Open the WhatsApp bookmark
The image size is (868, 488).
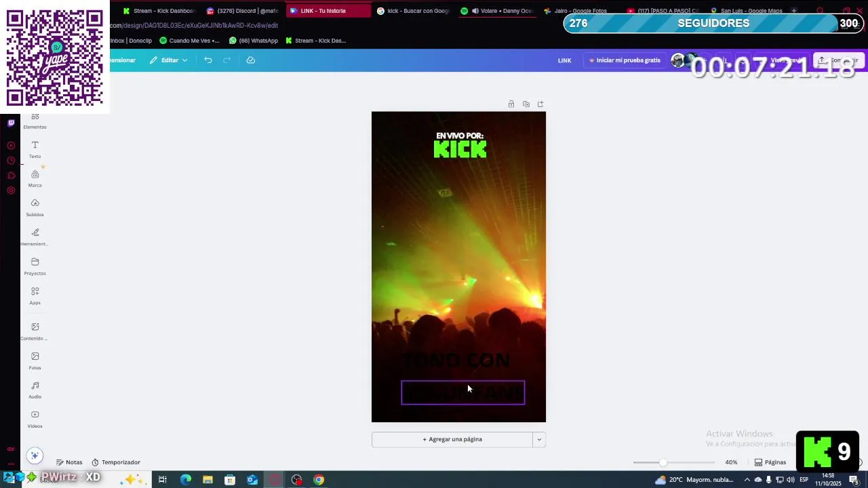(x=254, y=41)
